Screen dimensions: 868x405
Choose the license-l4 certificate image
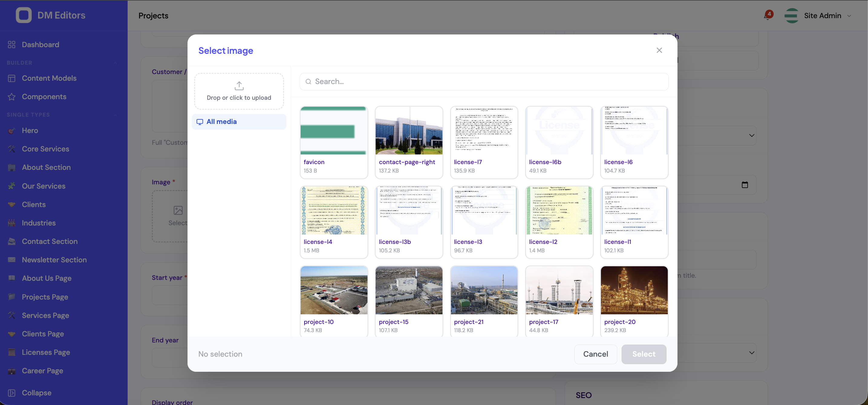click(x=334, y=210)
